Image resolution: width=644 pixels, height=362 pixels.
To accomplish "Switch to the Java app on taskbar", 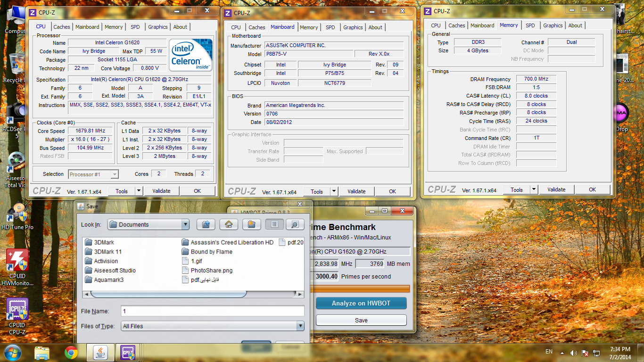I will tap(100, 352).
